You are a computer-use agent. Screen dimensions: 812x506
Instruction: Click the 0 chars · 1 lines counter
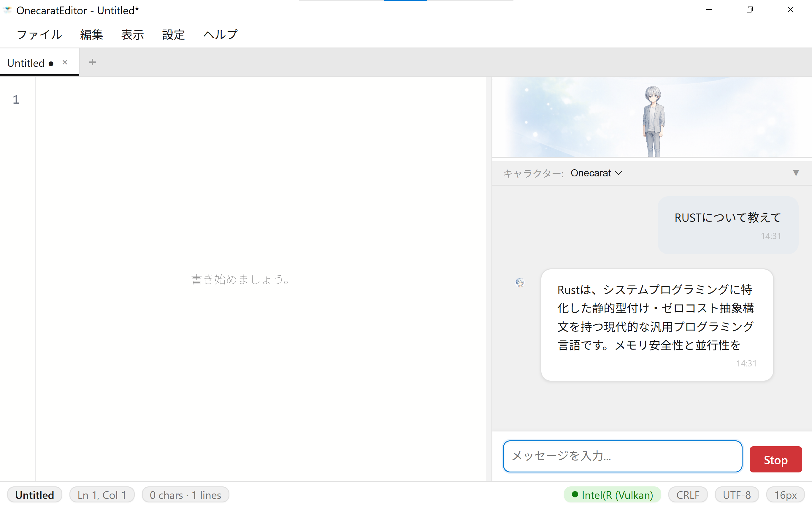[x=185, y=495]
